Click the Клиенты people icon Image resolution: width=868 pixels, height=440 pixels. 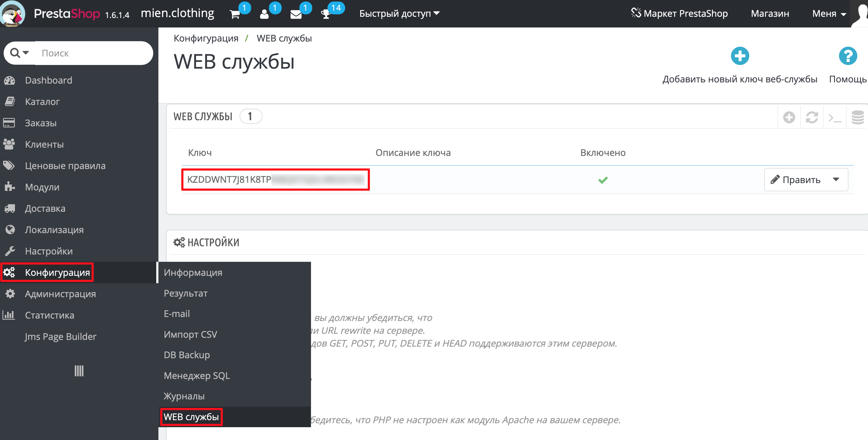[9, 144]
